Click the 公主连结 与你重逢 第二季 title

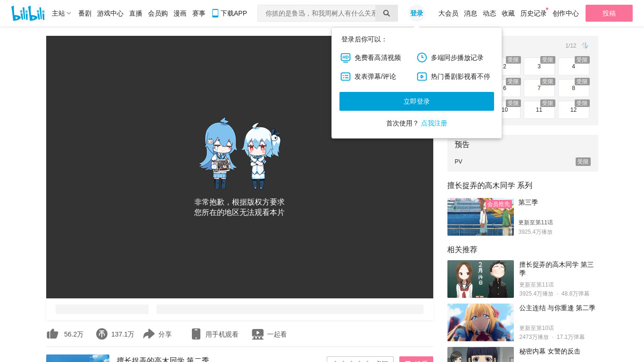(557, 308)
